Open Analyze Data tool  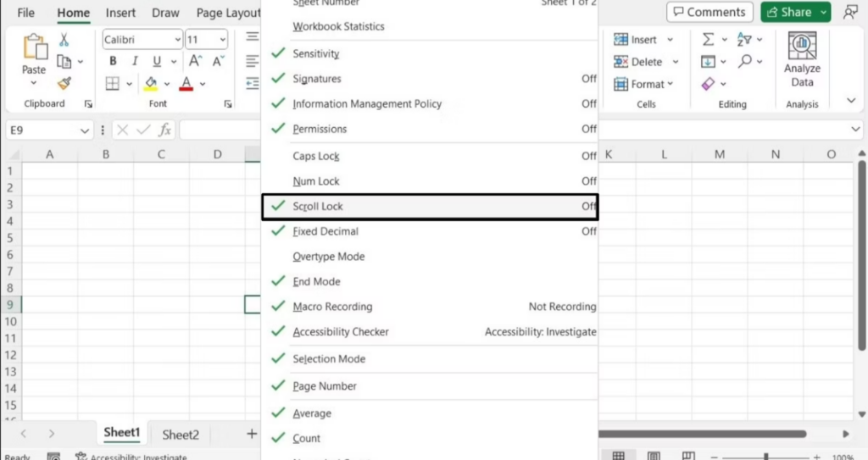click(x=801, y=59)
